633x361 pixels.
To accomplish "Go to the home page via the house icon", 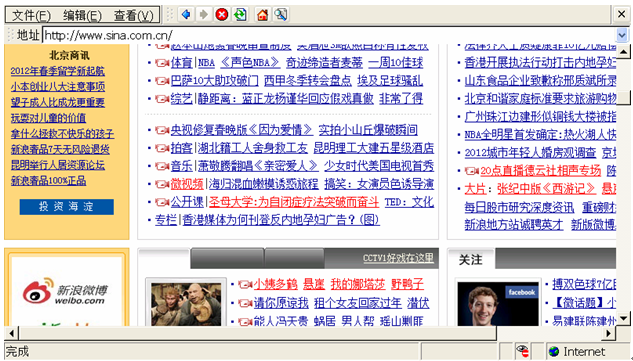I will [263, 15].
